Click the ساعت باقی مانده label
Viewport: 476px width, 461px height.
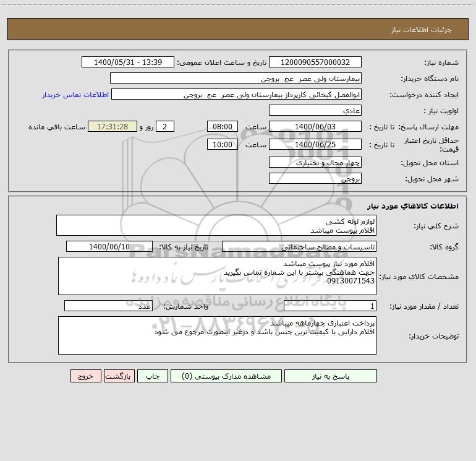click(x=57, y=127)
